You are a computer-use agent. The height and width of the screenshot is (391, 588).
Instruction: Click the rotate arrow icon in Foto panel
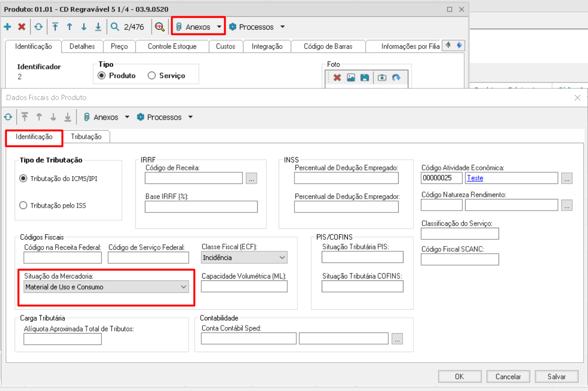point(396,78)
